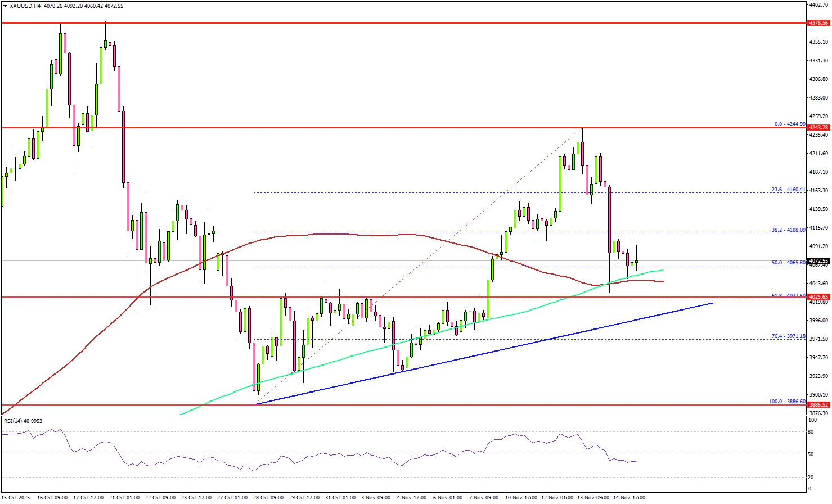Viewport: 832px width, 504px height.
Task: Click the 14 Nov 17:00 time axis label
Action: pyautogui.click(x=629, y=498)
